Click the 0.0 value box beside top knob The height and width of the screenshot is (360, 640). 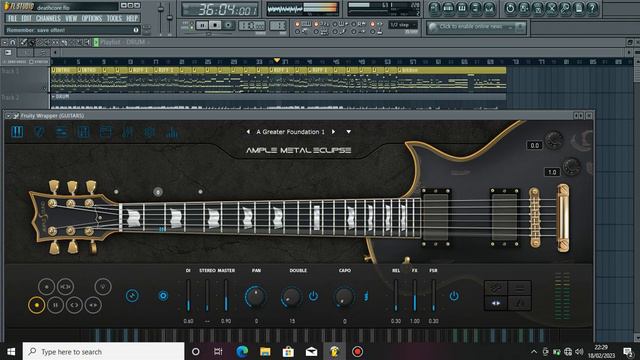535,145
